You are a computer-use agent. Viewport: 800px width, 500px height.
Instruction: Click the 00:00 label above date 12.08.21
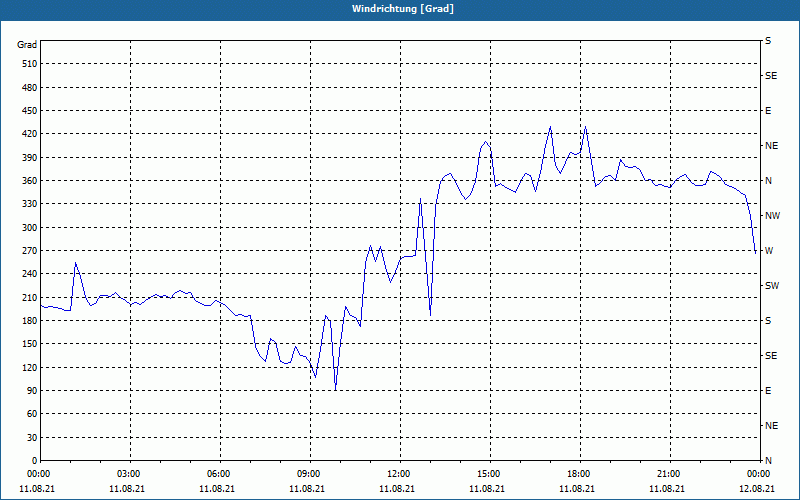pos(757,474)
